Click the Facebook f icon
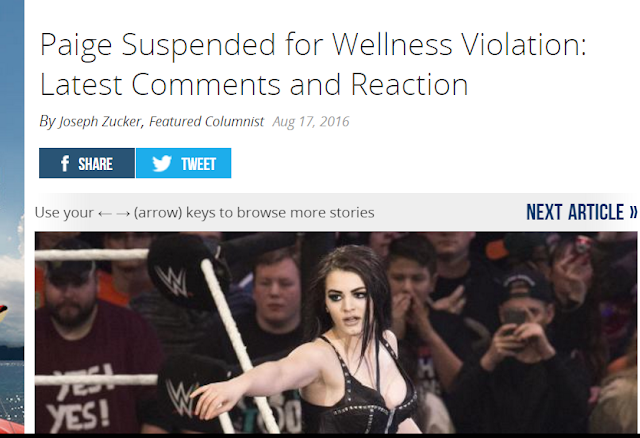The image size is (640, 438). [x=64, y=163]
